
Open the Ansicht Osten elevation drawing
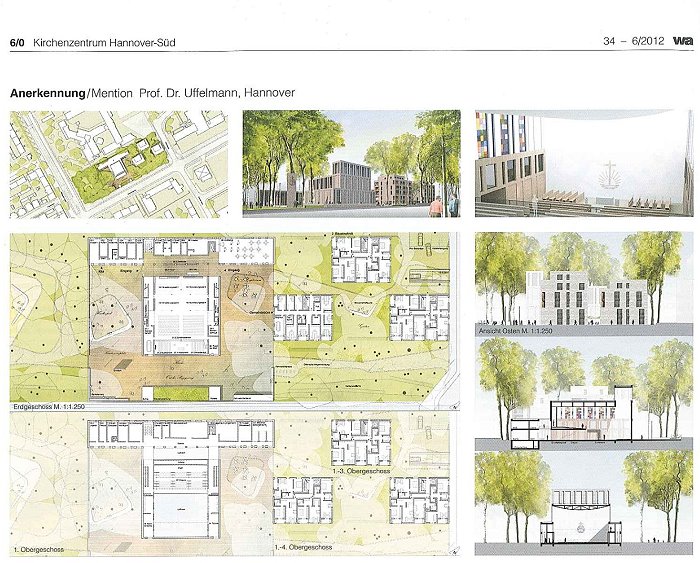pyautogui.click(x=584, y=283)
